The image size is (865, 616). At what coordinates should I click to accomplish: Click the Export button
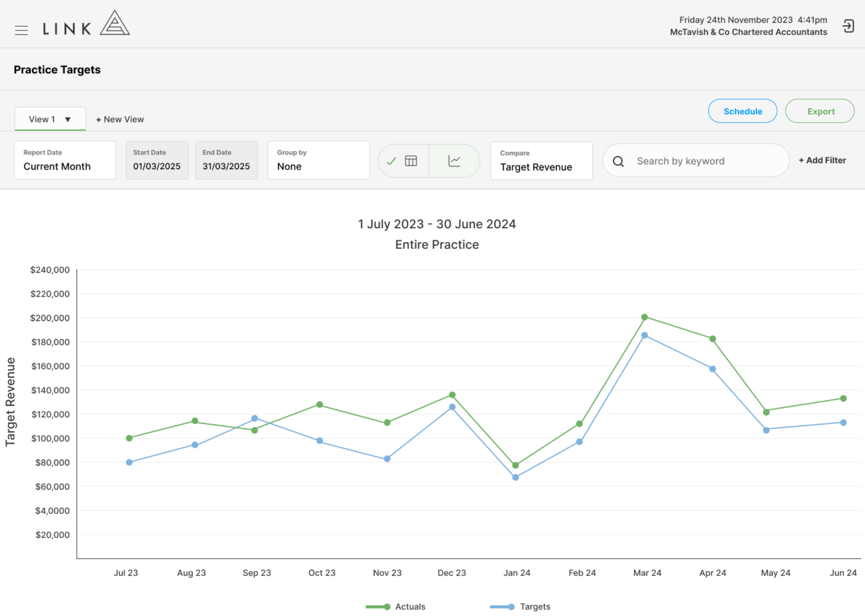(820, 111)
